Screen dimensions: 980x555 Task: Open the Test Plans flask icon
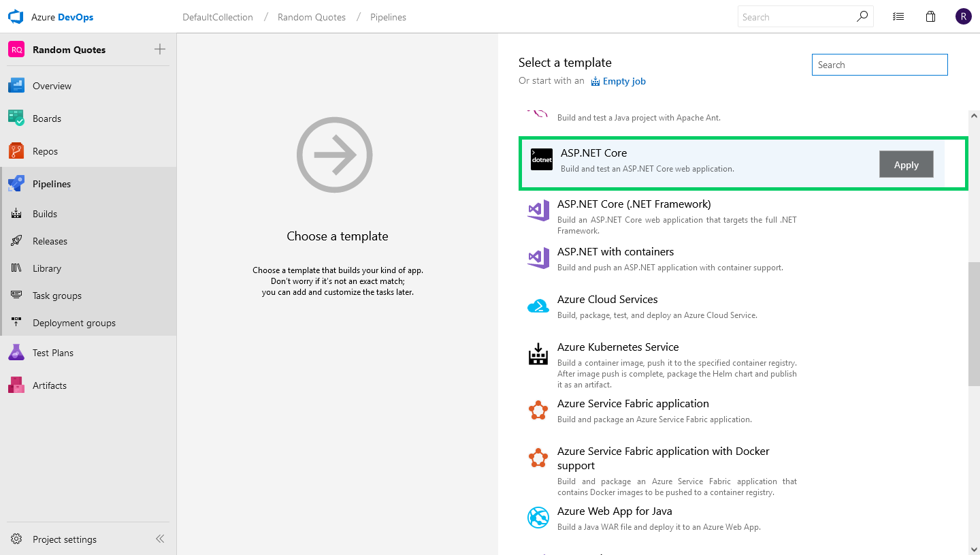pos(16,353)
